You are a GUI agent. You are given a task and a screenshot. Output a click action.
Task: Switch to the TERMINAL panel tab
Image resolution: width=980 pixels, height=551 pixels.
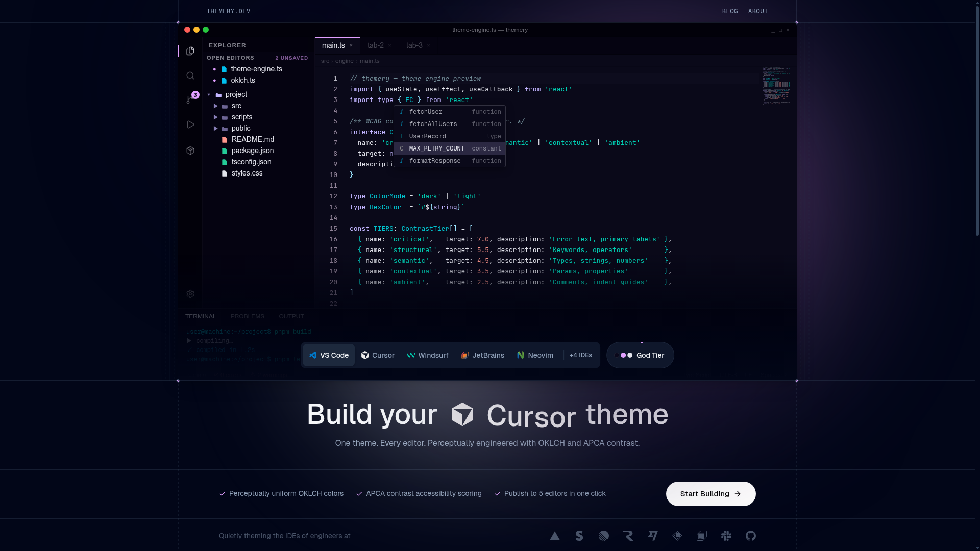201,316
